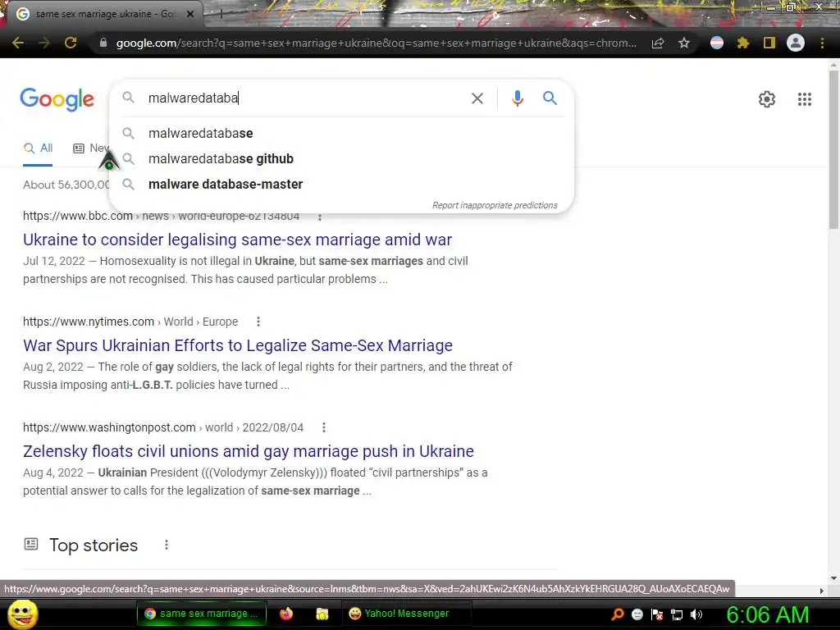Screen dimensions: 840x630
Task: Click the vertical page scrollbar
Action: pos(833,150)
